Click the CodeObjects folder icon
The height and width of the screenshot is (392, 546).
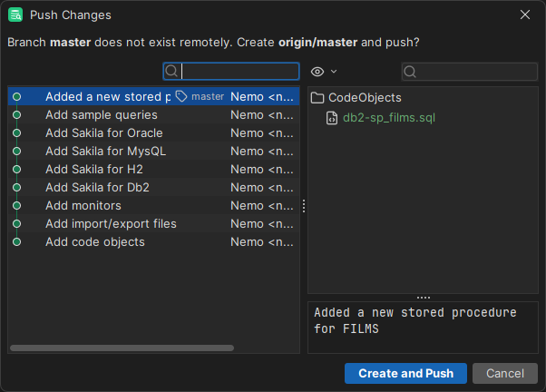[x=317, y=97]
